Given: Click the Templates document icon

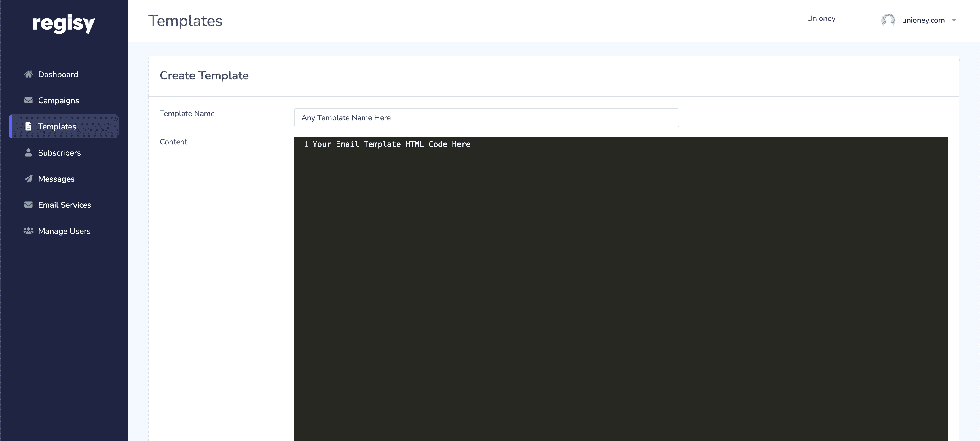Looking at the screenshot, I should 28,127.
